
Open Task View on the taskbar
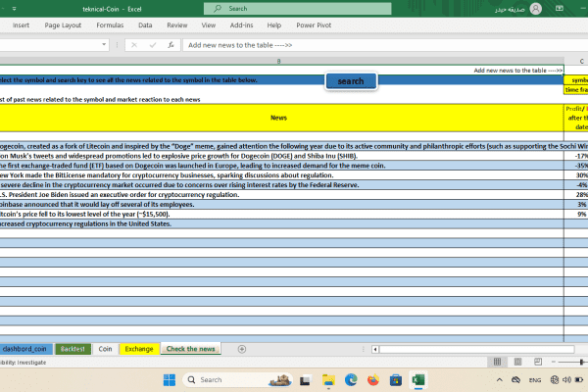pos(305,380)
